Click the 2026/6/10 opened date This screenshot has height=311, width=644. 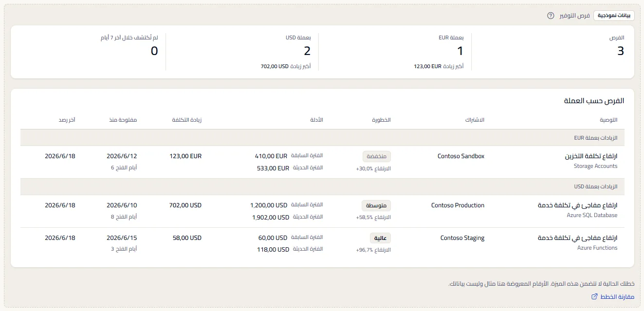(122, 205)
